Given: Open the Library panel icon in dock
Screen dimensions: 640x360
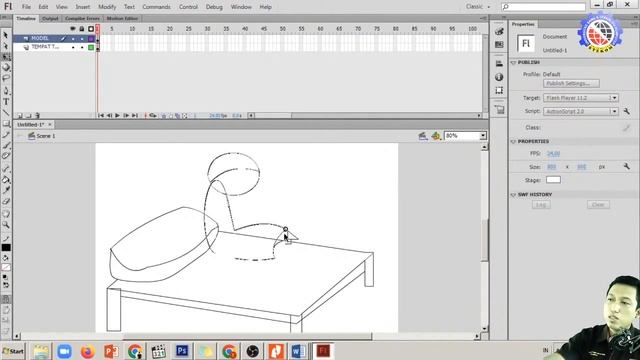Looking at the screenshot, I should (499, 109).
